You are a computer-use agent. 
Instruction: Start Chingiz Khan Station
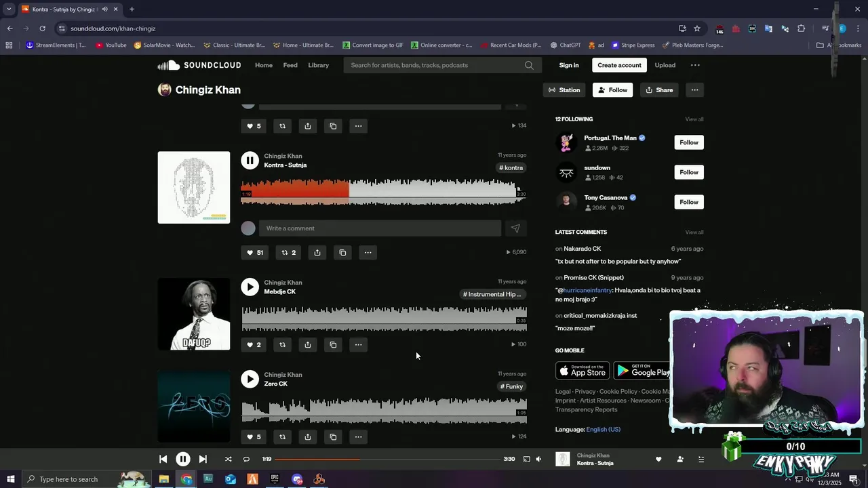(x=564, y=90)
